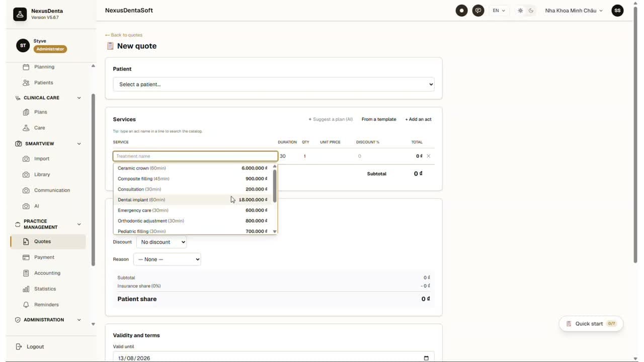Click the Payment card icon

click(x=26, y=257)
